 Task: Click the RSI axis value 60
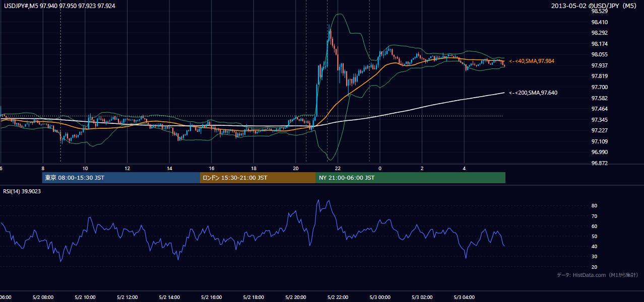pyautogui.click(x=595, y=226)
